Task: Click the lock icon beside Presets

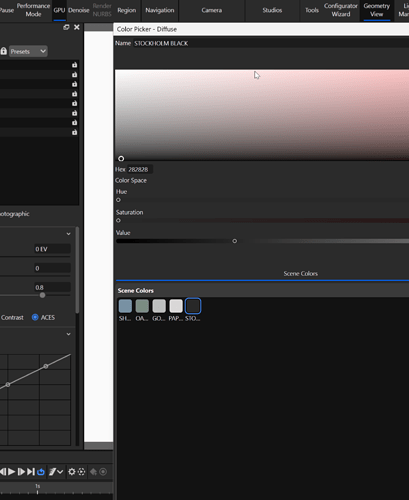Action: (x=4, y=51)
